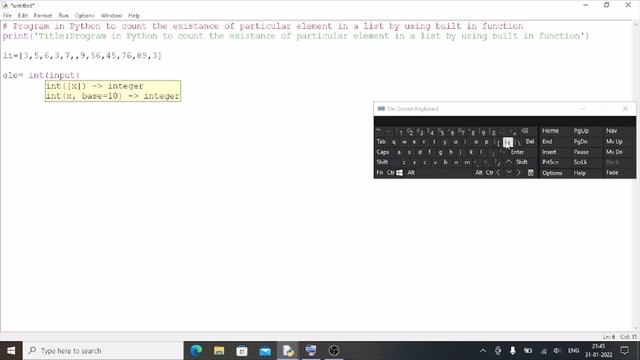Screen dimensions: 640x360
Task: Click Mv Up key on keyboard
Action: pyautogui.click(x=614, y=142)
